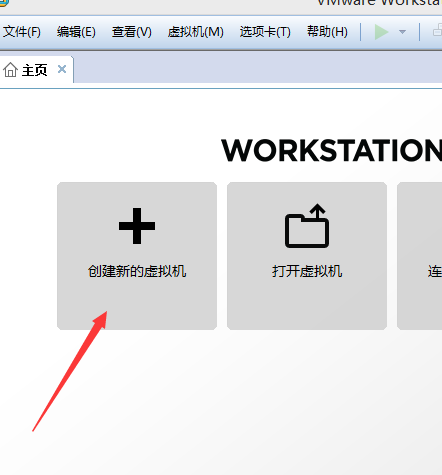Close the 主页 tab
Image resolution: width=442 pixels, height=475 pixels.
click(62, 69)
